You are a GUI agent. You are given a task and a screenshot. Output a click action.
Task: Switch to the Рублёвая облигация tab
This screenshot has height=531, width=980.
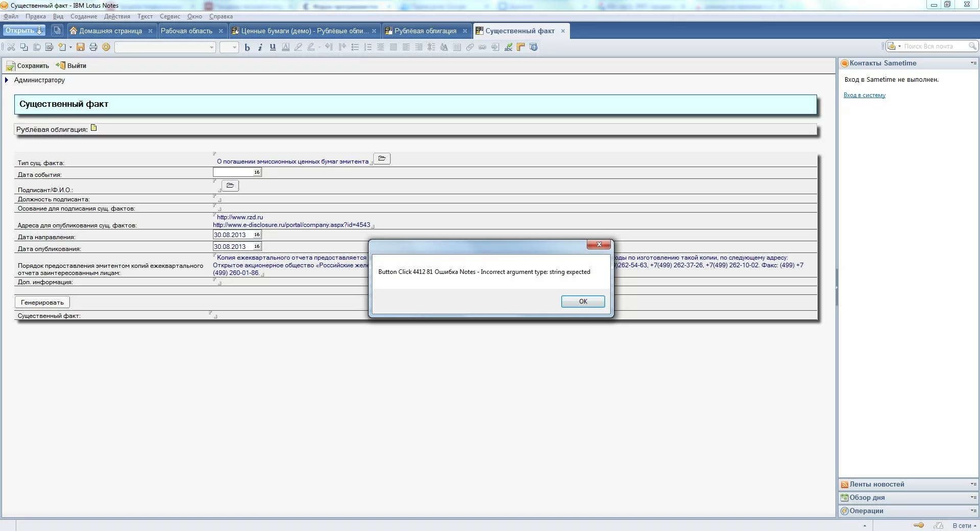[425, 31]
